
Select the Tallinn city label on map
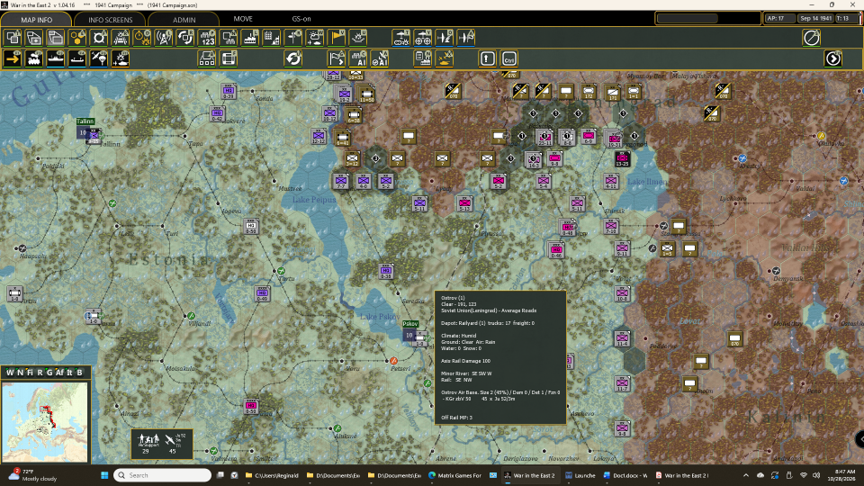click(x=85, y=121)
